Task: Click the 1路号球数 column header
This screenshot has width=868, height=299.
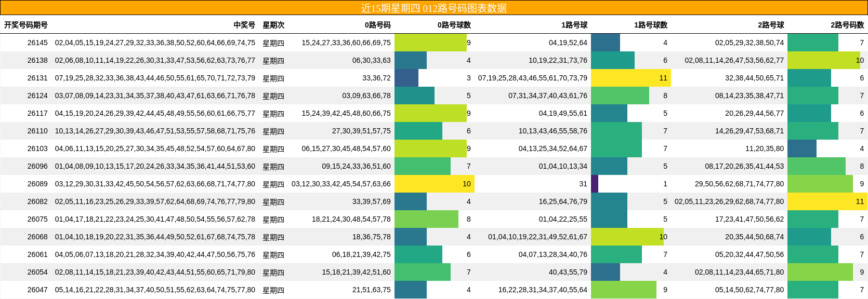Action: 651,25
